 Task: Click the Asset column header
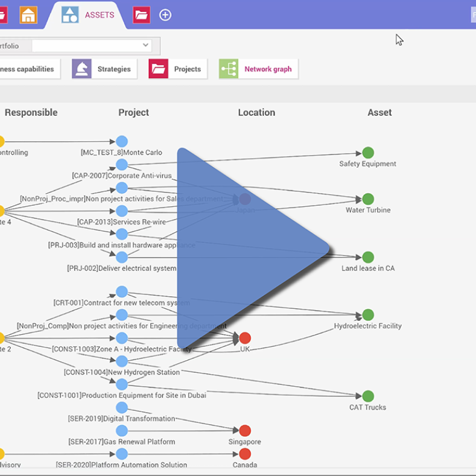(x=379, y=112)
